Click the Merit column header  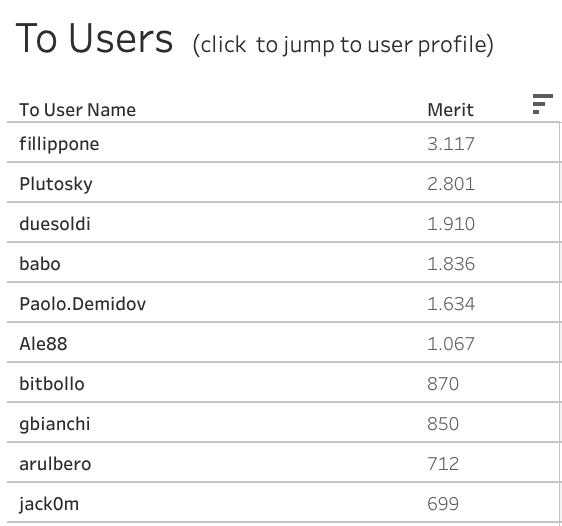(x=451, y=110)
